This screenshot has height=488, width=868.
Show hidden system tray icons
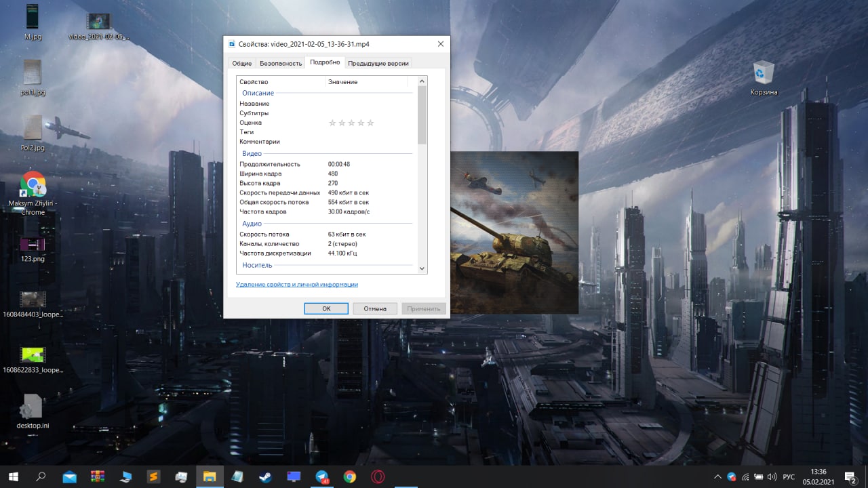[719, 476]
